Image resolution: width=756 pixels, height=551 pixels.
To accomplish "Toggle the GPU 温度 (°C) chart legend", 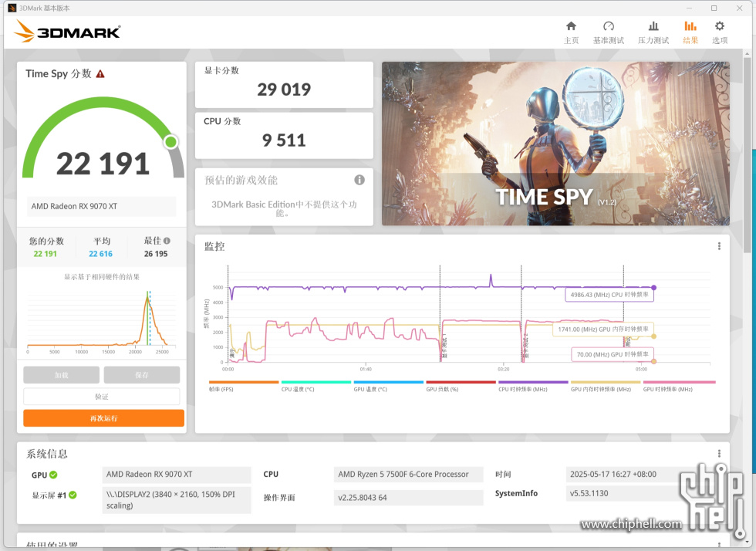I will click(x=389, y=386).
